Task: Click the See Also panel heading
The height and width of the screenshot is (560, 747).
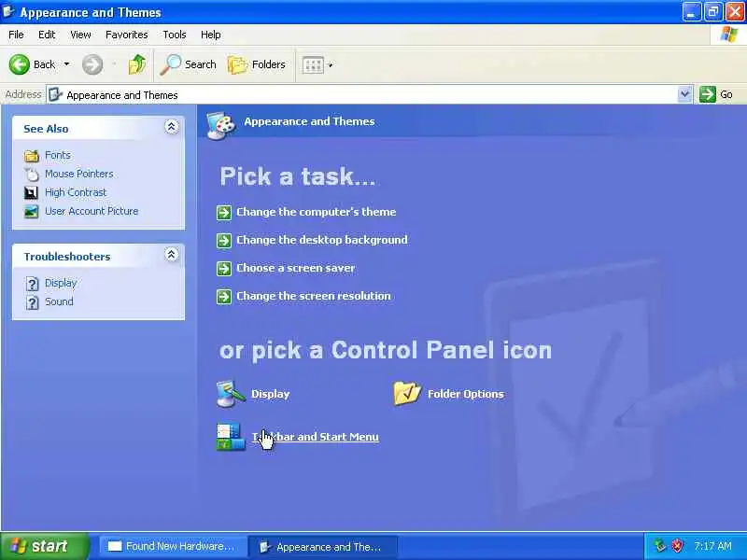Action: click(46, 129)
